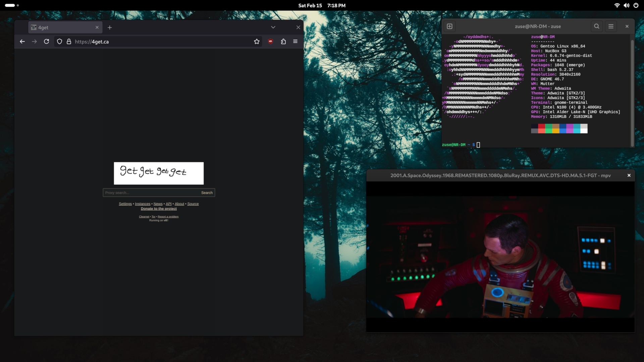Open the Source link
644x362 pixels.
coord(193,204)
